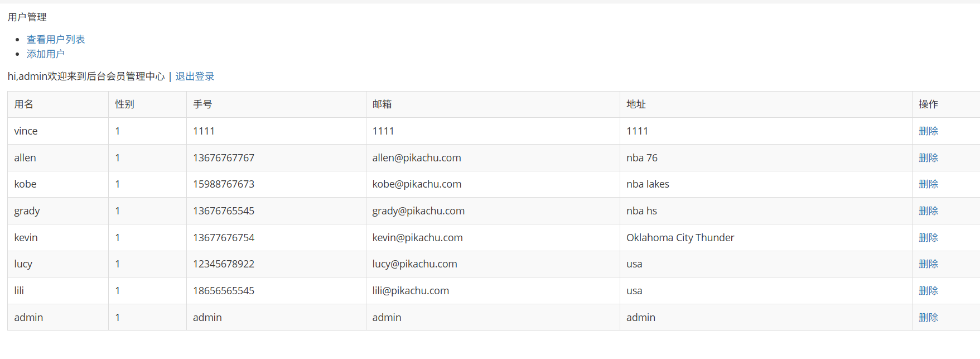The width and height of the screenshot is (980, 359).
Task: Select the 邮箱 column header
Action: click(x=493, y=104)
